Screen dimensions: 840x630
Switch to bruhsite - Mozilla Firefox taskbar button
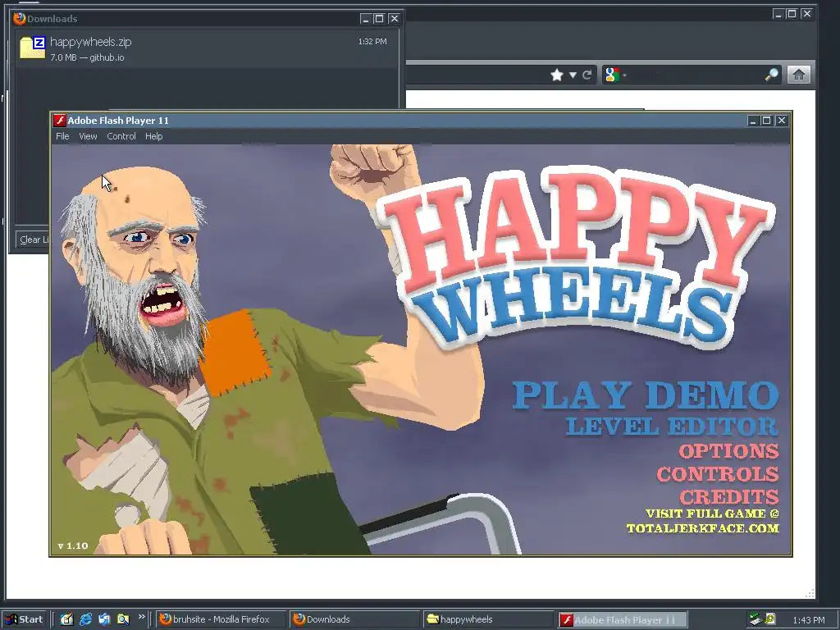(x=221, y=619)
